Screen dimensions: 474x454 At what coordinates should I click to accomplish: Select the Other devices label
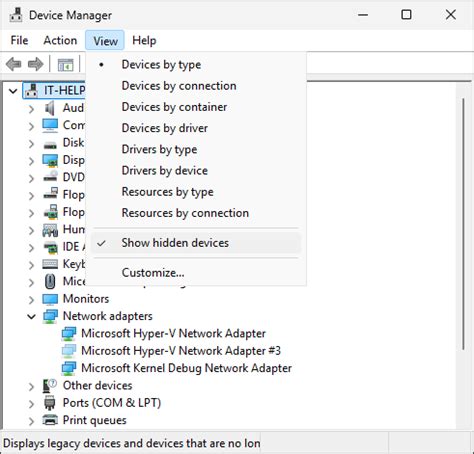[x=98, y=386]
